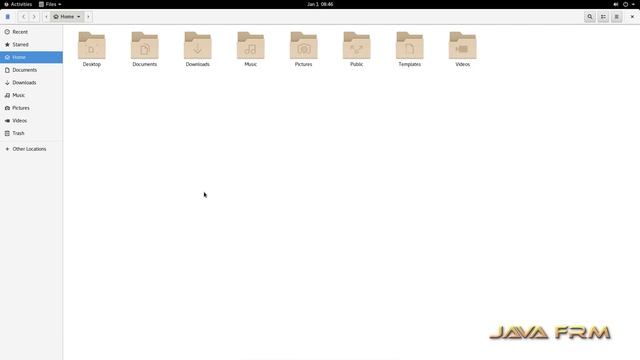Click the volume icon in top bar
Screen dimensions: 640x360
[616, 4]
